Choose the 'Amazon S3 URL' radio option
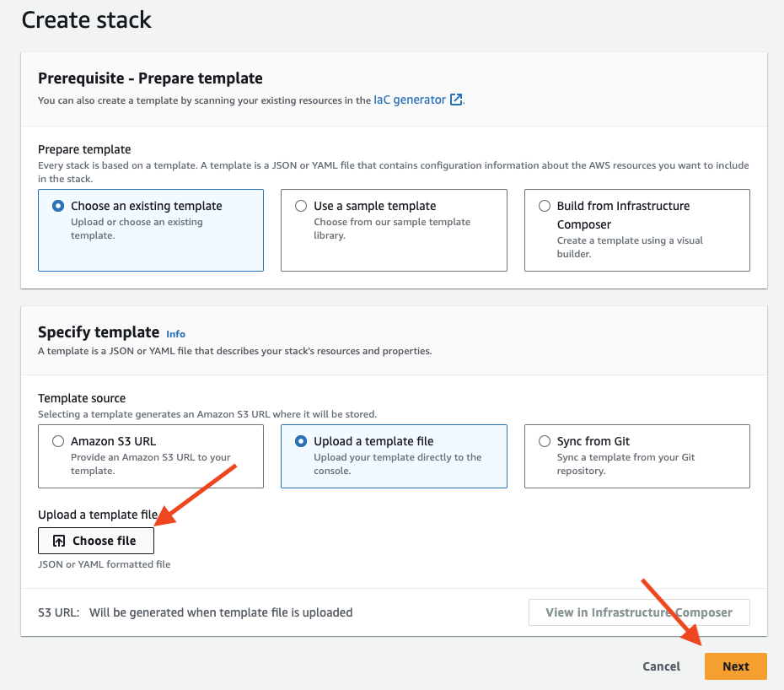The height and width of the screenshot is (690, 784). coord(58,441)
